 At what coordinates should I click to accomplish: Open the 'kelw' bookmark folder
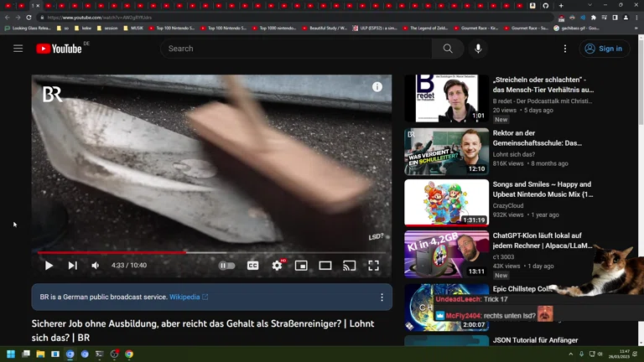coord(83,28)
